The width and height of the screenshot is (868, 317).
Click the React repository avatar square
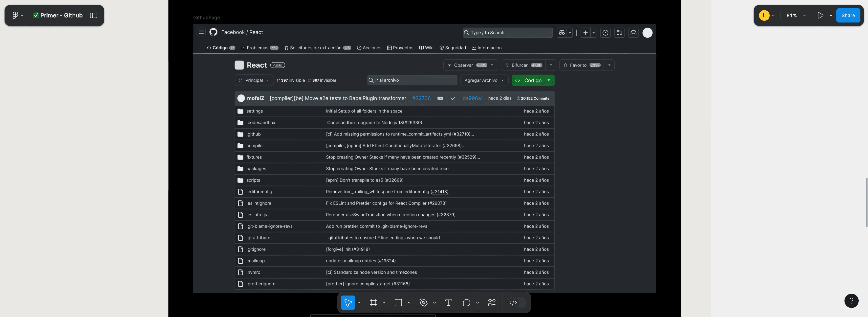239,65
